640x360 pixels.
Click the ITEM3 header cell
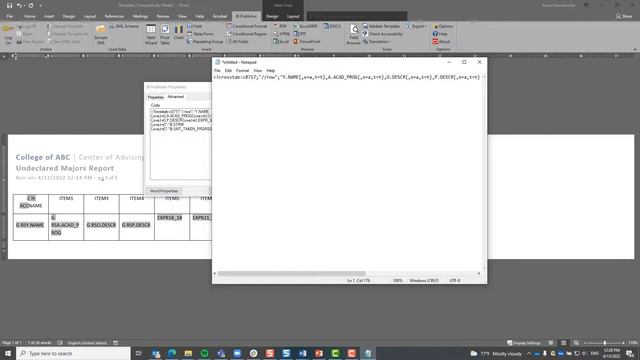click(102, 198)
